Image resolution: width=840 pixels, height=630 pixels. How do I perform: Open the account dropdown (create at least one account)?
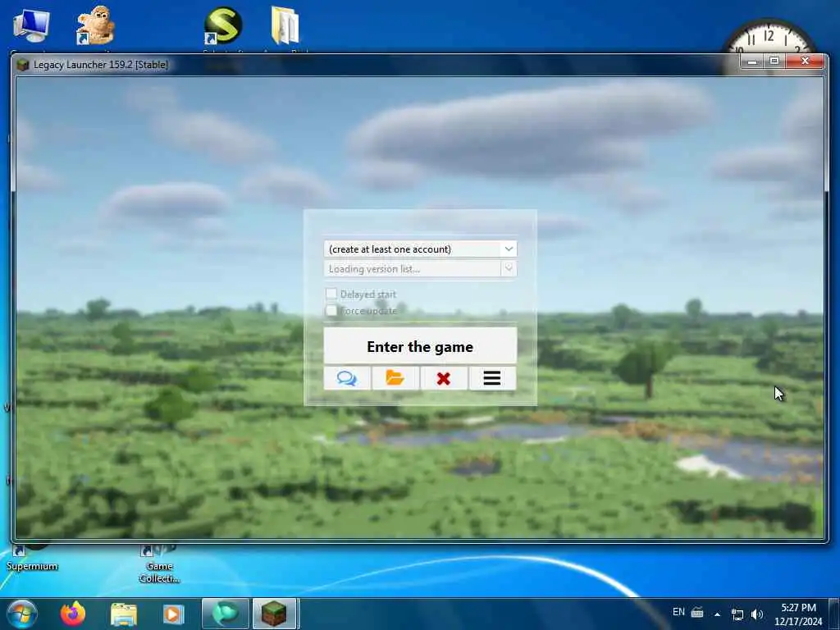(421, 249)
